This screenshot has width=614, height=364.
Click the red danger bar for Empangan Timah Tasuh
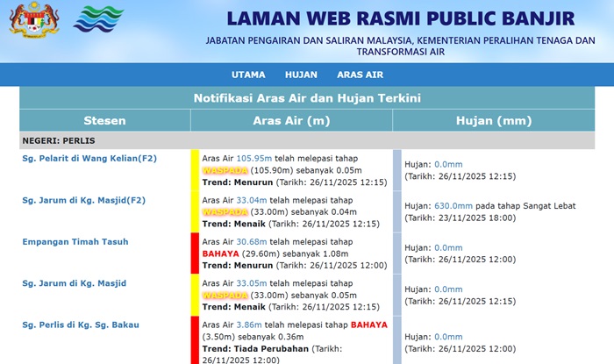195,253
